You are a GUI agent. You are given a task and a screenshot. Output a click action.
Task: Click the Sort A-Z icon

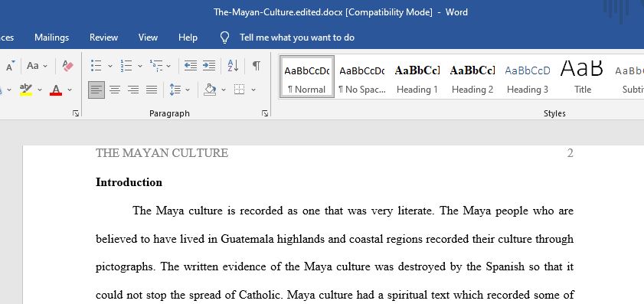[233, 65]
